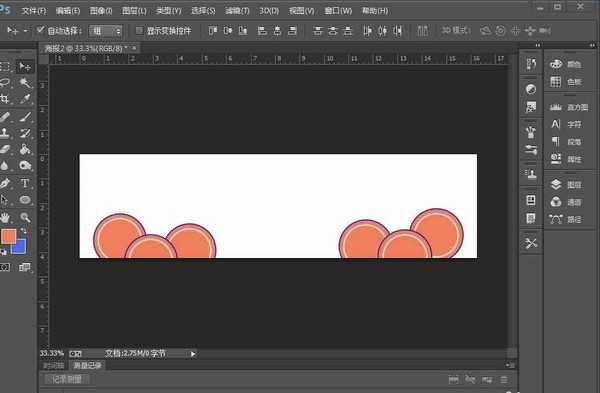Click the distribute top edges button
Image resolution: width=600 pixels, height=393 pixels.
click(x=318, y=30)
